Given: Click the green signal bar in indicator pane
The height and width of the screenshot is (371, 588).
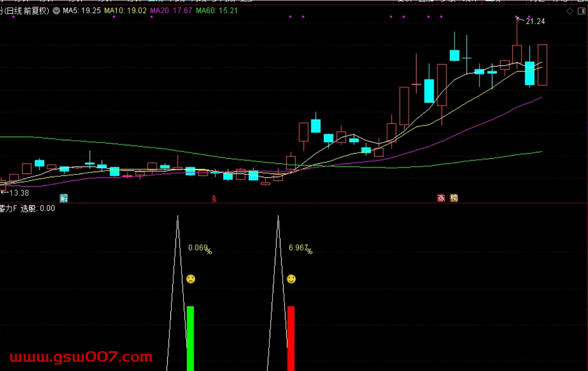Looking at the screenshot, I should pos(190,338).
